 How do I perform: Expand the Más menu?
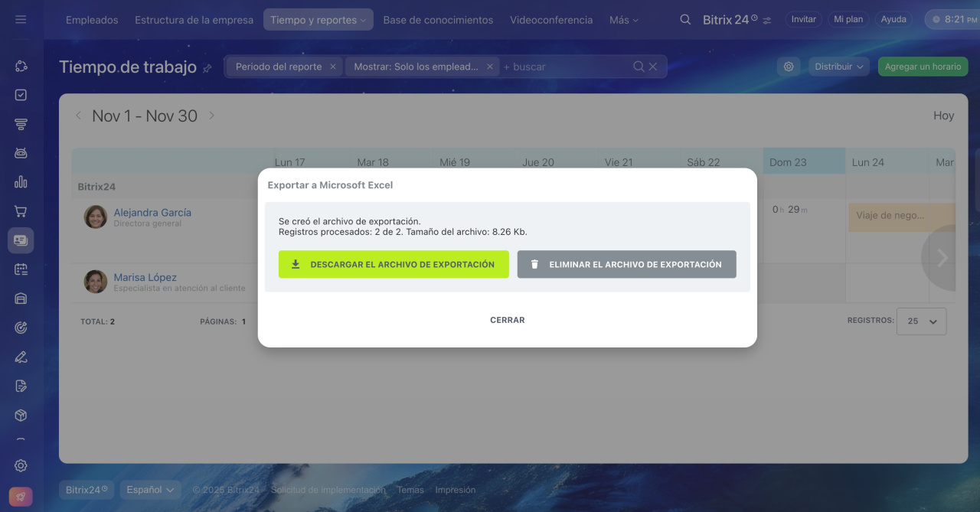pyautogui.click(x=623, y=20)
